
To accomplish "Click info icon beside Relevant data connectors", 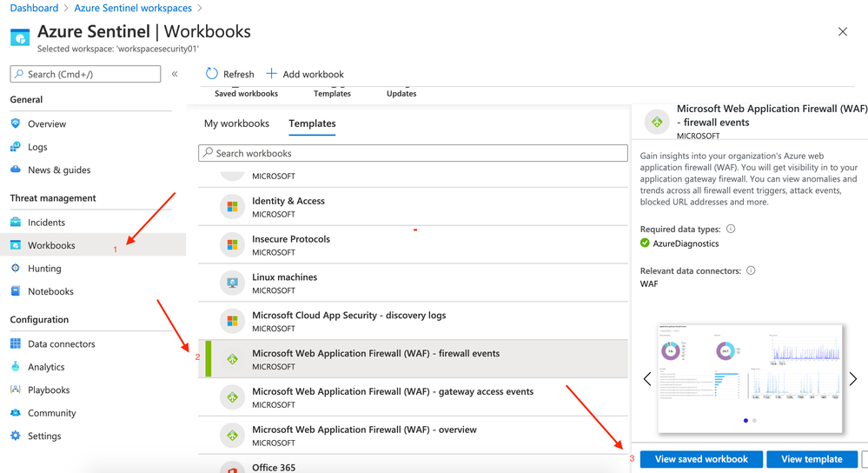I will pyautogui.click(x=751, y=270).
